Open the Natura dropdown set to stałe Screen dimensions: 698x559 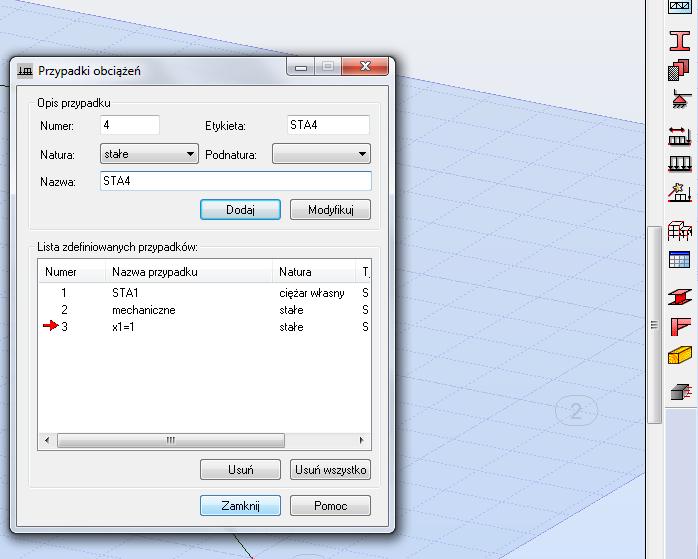(x=149, y=154)
